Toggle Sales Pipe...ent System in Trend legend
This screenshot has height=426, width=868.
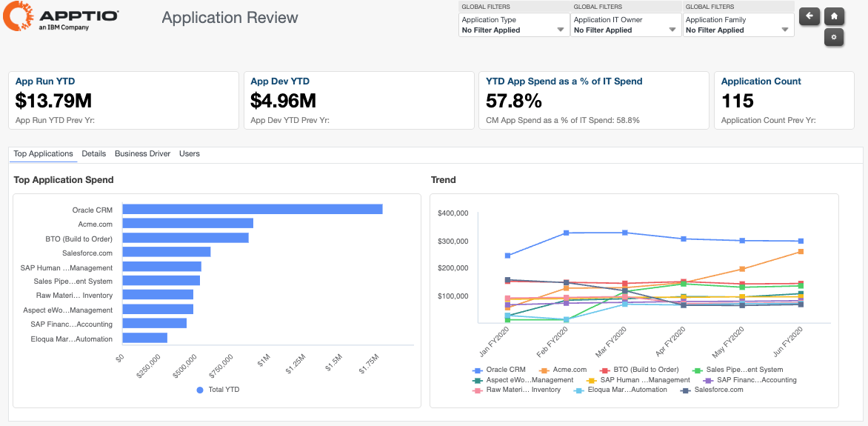(x=738, y=370)
